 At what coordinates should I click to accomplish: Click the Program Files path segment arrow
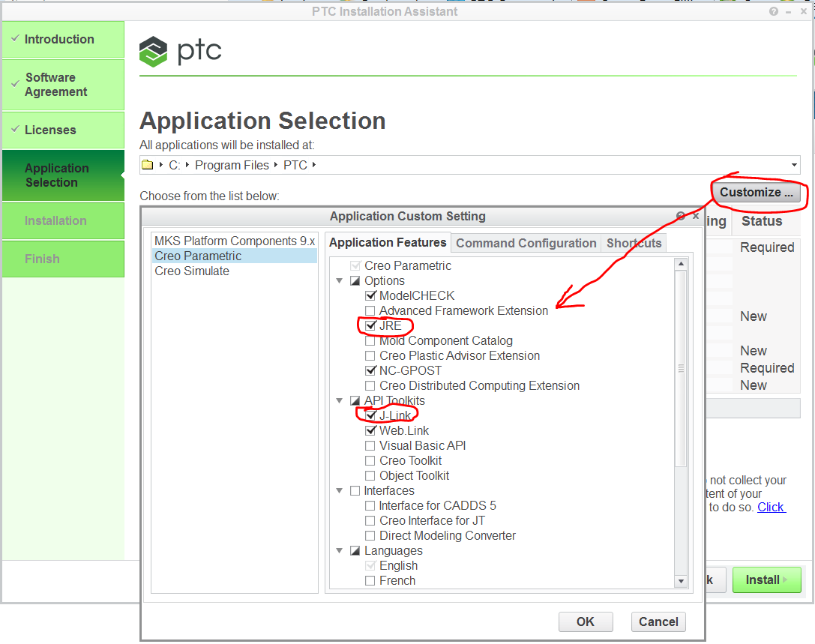point(276,165)
